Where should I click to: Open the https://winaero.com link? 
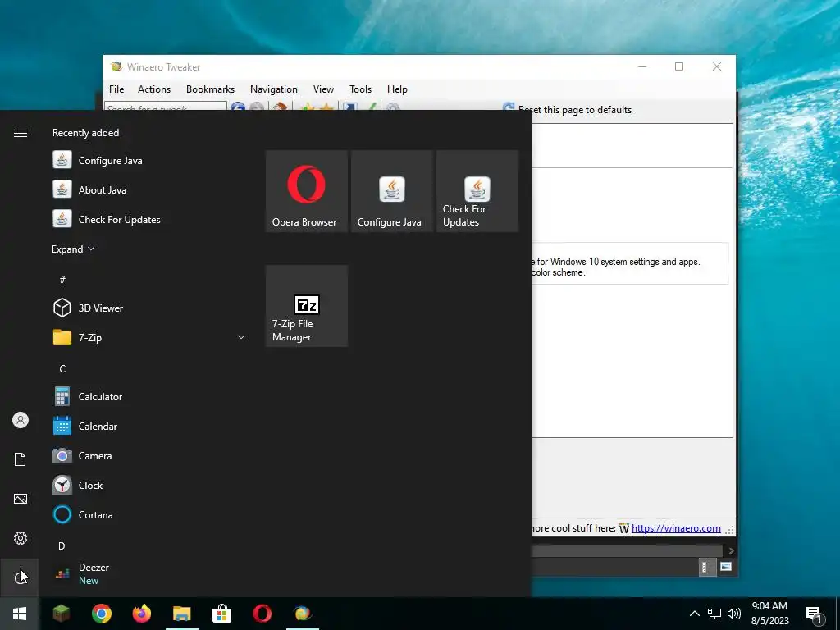676,528
